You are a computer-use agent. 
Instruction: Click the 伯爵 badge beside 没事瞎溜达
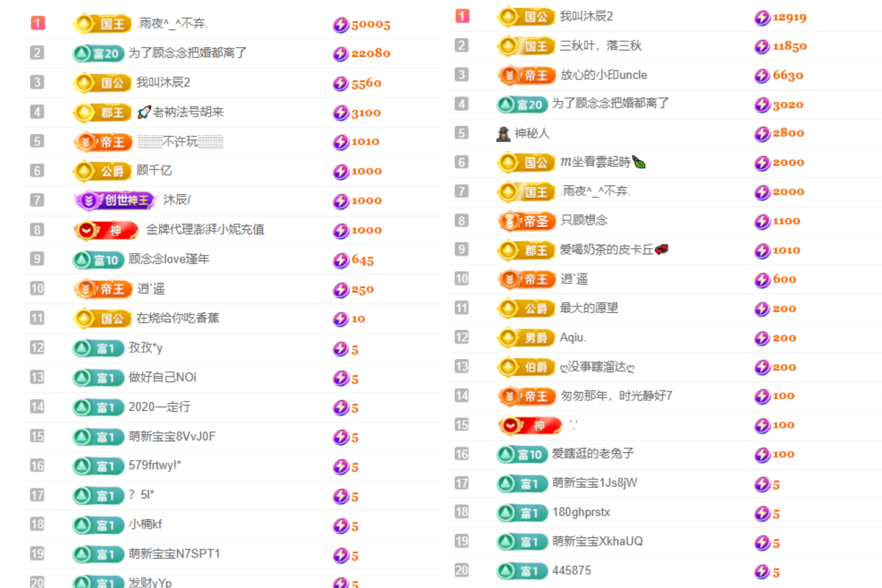click(526, 367)
